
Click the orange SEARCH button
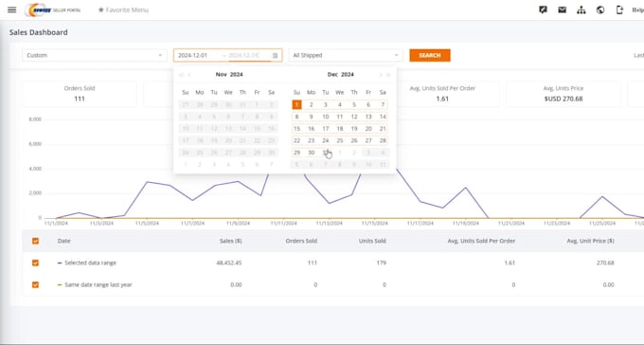coord(430,55)
